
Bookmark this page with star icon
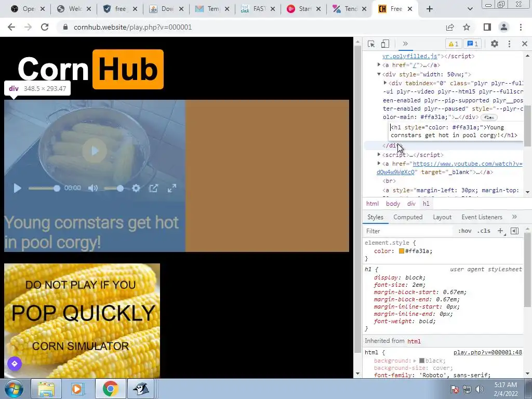(467, 27)
